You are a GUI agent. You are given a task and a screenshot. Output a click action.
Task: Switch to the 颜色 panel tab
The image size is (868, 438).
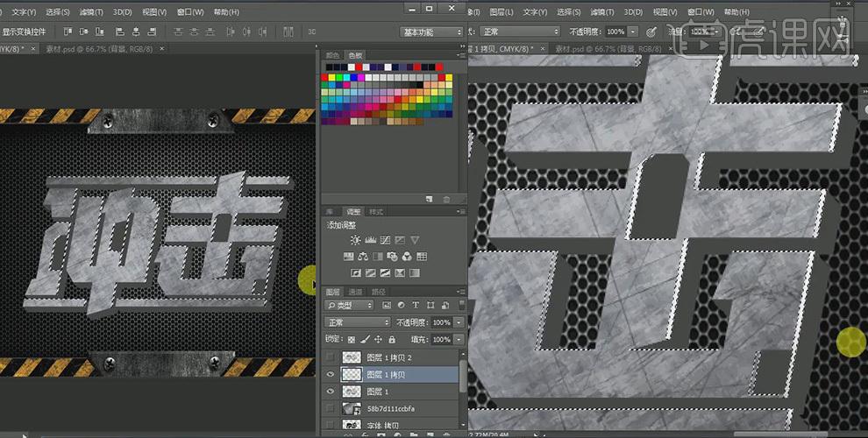(333, 54)
